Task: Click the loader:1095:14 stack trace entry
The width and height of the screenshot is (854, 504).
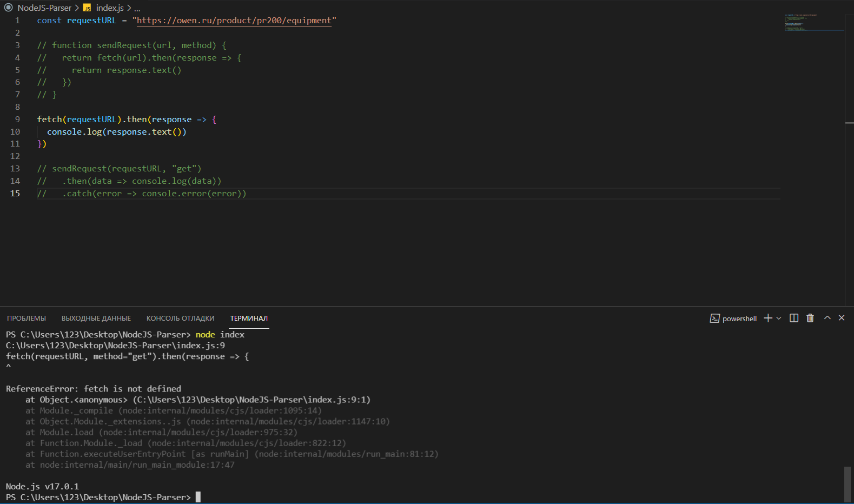Action: point(174,410)
